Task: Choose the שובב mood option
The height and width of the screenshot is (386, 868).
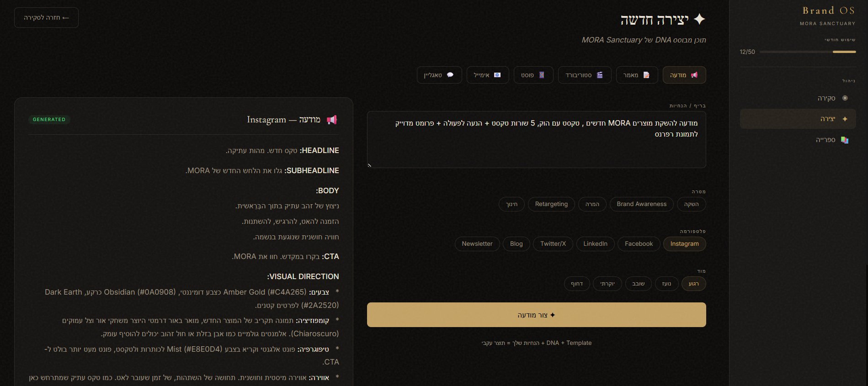Action: pos(638,284)
